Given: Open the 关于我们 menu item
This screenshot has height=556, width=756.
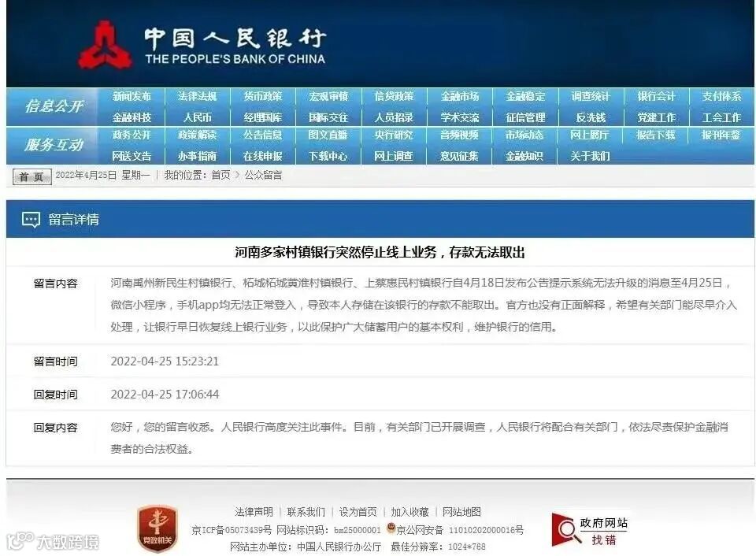Looking at the screenshot, I should (591, 156).
